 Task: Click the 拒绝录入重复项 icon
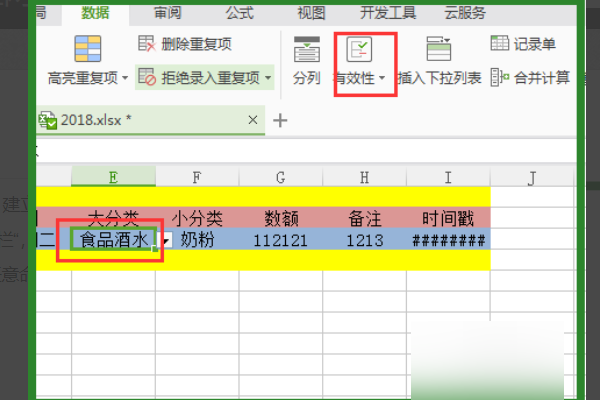147,77
